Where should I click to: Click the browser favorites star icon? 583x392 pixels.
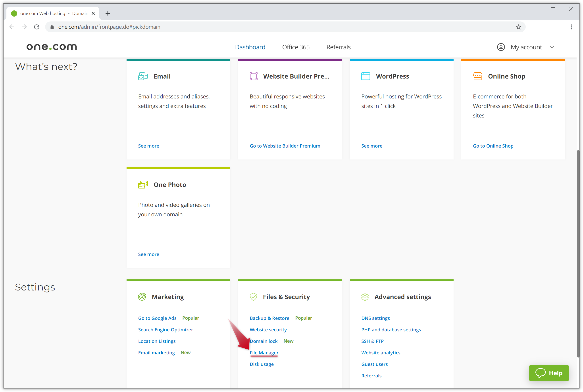tap(519, 27)
